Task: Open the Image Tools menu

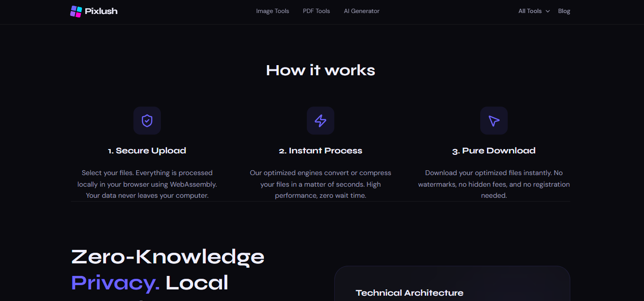Action: [273, 11]
